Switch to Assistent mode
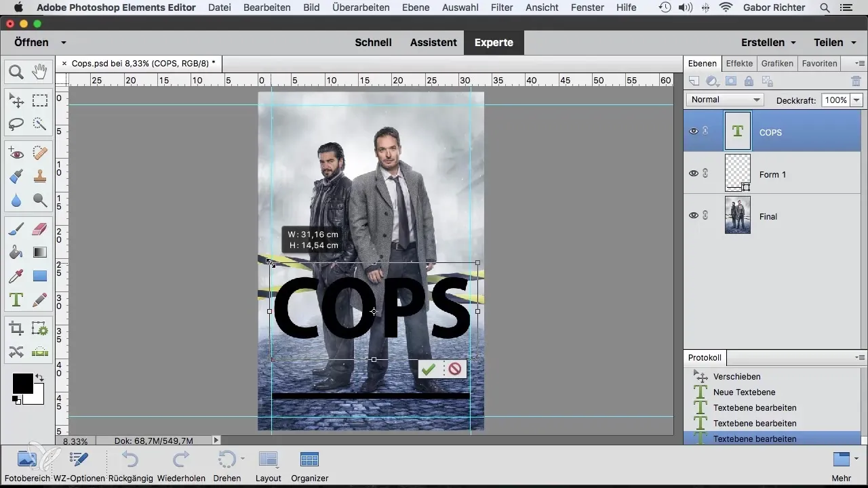Image resolution: width=868 pixels, height=488 pixels. click(433, 42)
